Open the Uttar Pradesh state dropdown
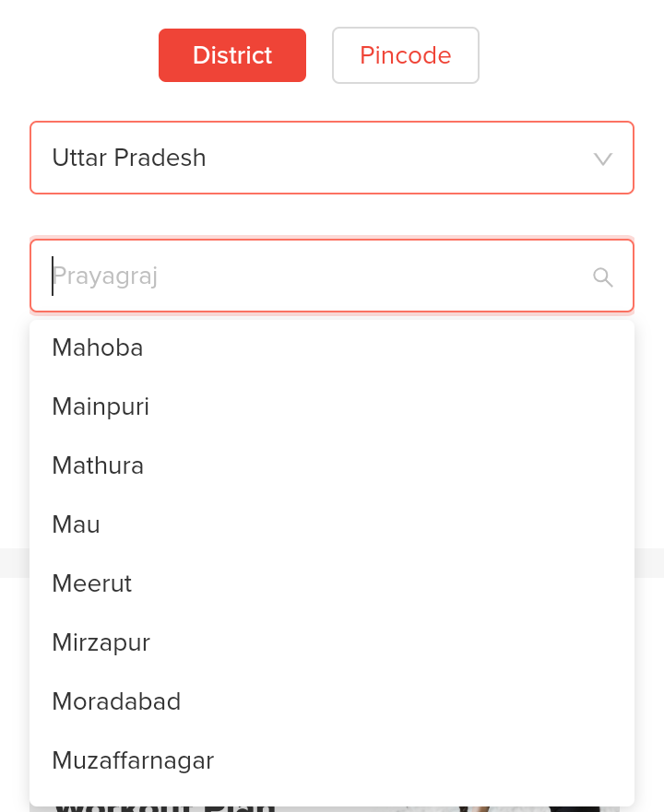This screenshot has height=812, width=664. [331, 158]
